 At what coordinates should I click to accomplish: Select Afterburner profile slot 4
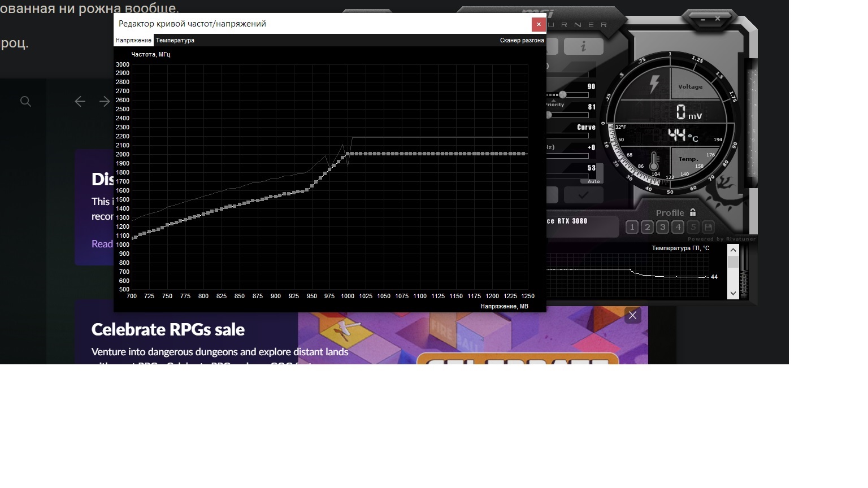click(x=678, y=227)
